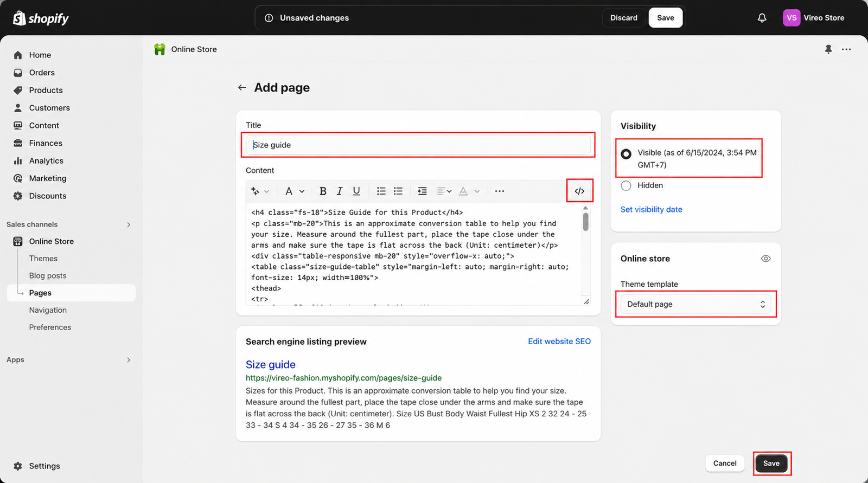
Task: Click the Shopify logo
Action: 41,18
